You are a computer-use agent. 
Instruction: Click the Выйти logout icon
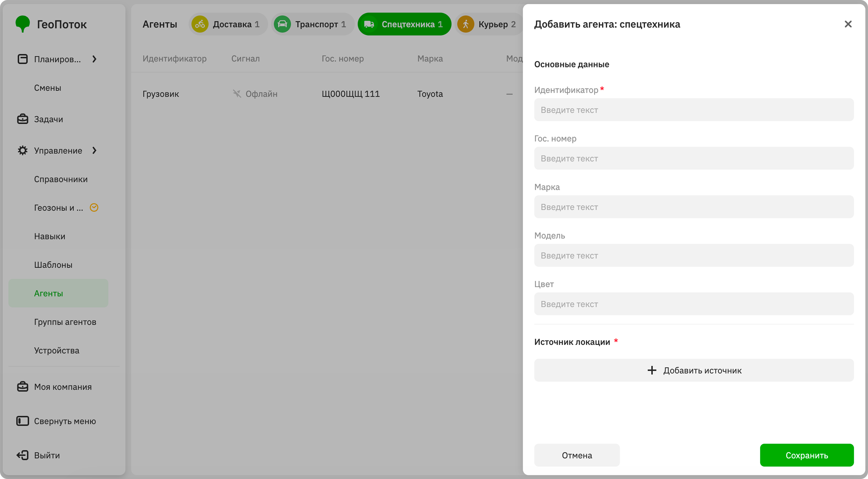[23, 455]
